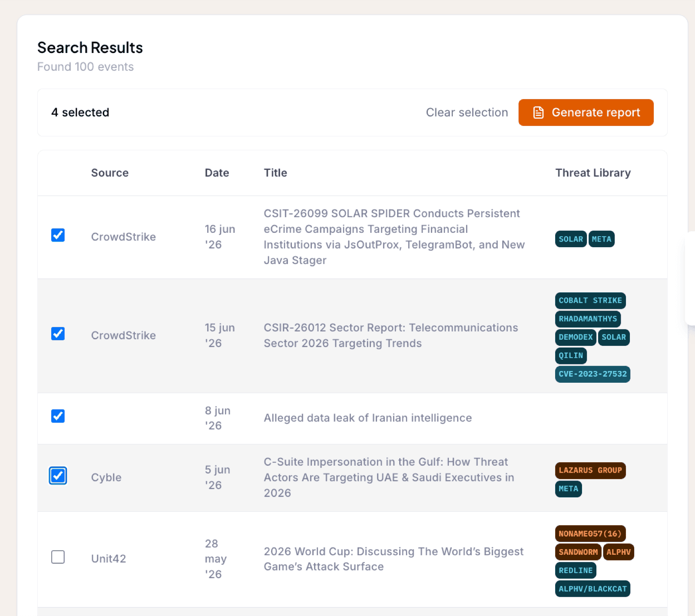Click the DEMODEX tag
This screenshot has height=616, width=695.
(x=576, y=337)
